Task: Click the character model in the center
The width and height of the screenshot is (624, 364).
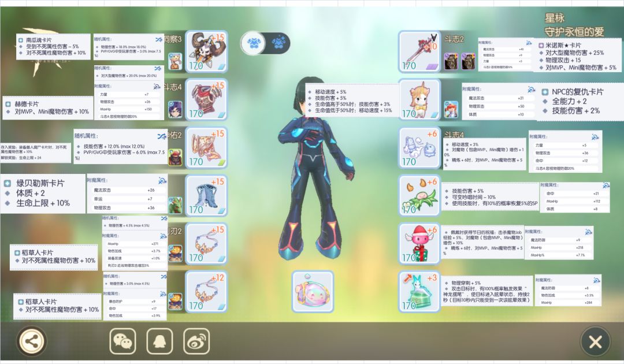Action: [314, 169]
